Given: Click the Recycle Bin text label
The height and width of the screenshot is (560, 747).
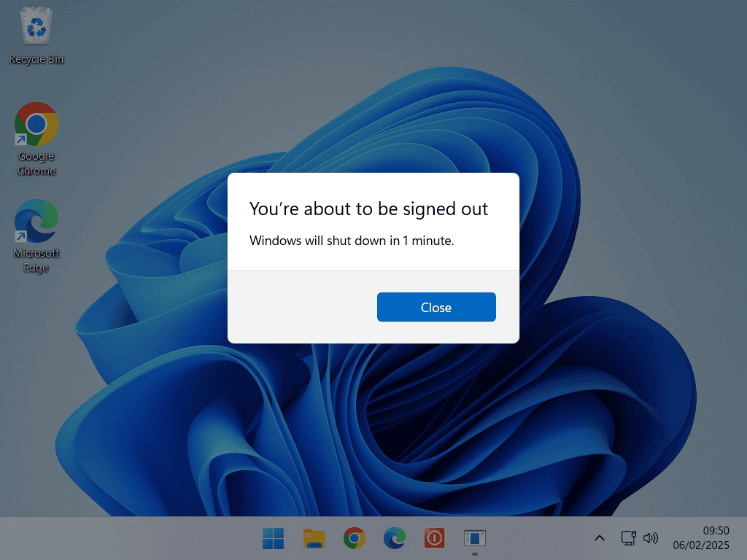Looking at the screenshot, I should 36,59.
